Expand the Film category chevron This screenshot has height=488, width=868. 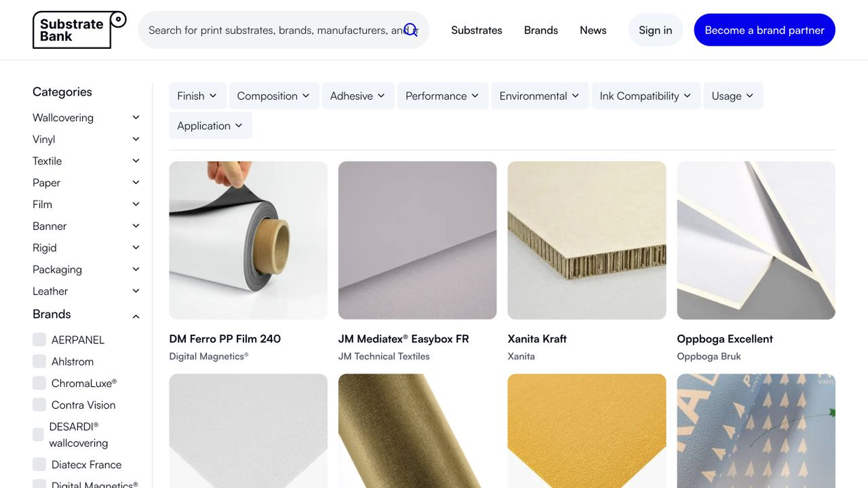(136, 204)
